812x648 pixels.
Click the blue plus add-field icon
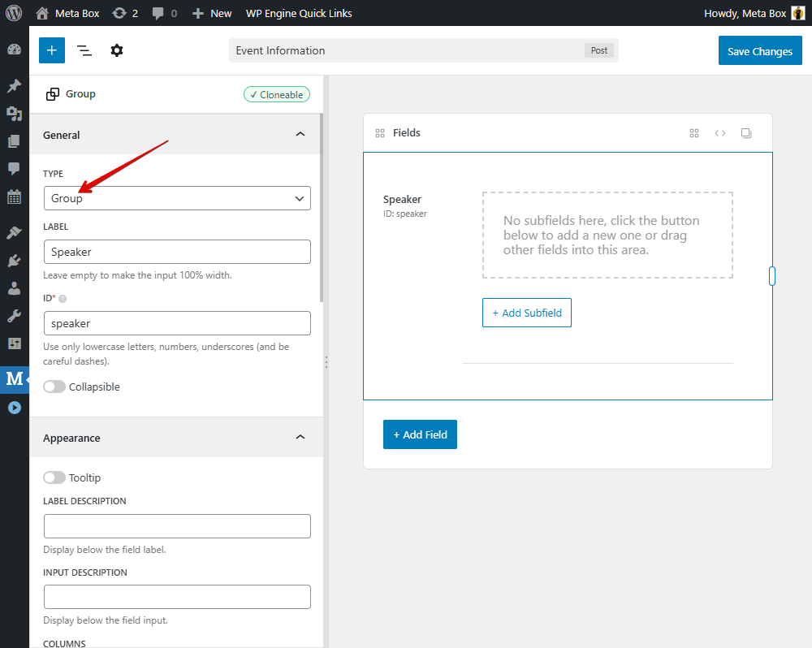click(x=51, y=50)
